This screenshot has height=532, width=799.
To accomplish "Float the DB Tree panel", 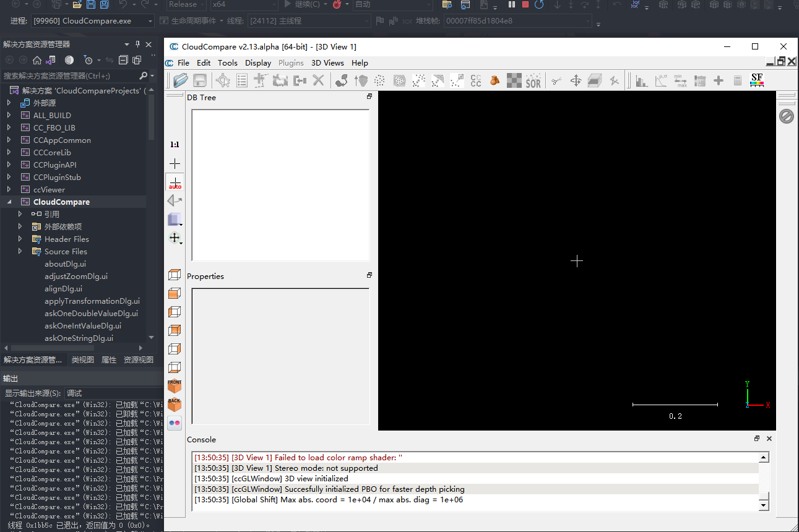I will pyautogui.click(x=369, y=97).
